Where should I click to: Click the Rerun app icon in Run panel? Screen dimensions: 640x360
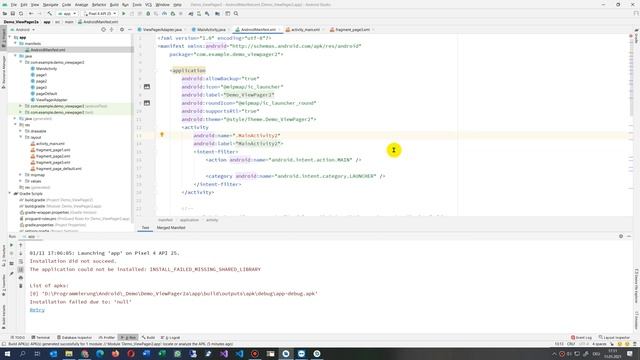11,245
